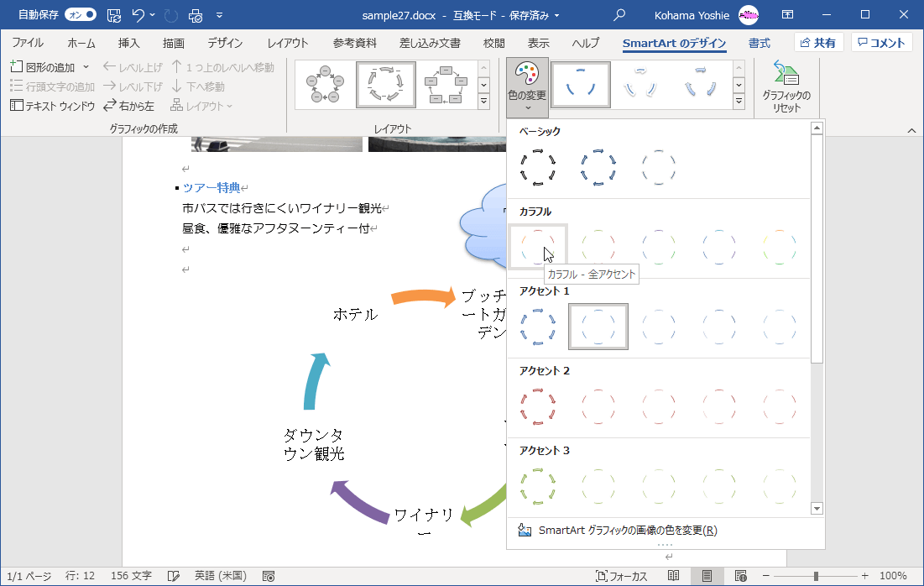Click the ホテル text in SmartArt
Screen dimensions: 924x586
click(x=355, y=314)
